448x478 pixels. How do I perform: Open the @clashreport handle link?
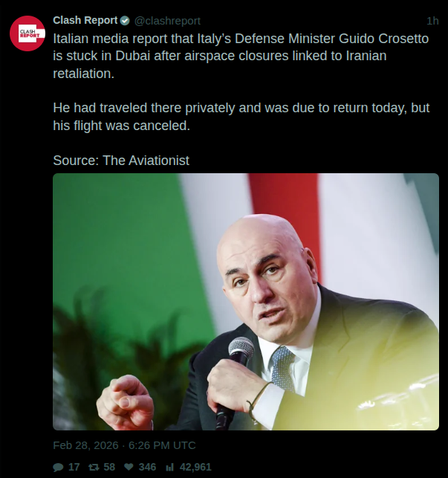167,21
